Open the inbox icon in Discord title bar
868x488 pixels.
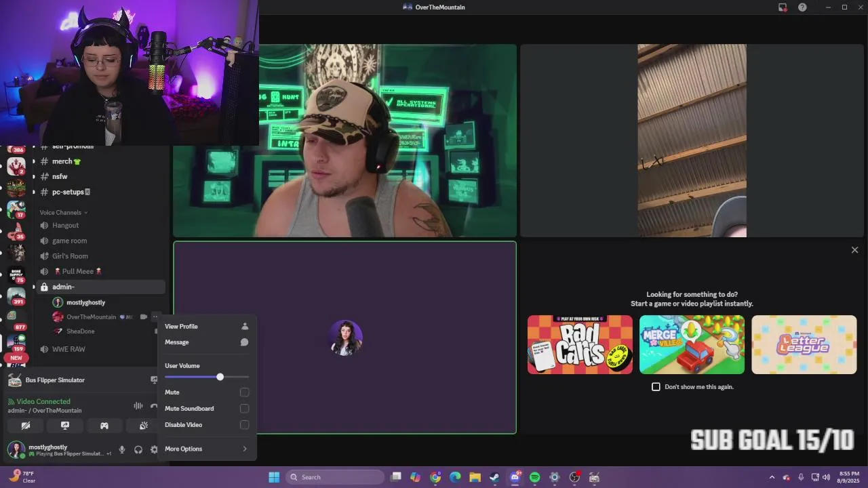coord(783,7)
